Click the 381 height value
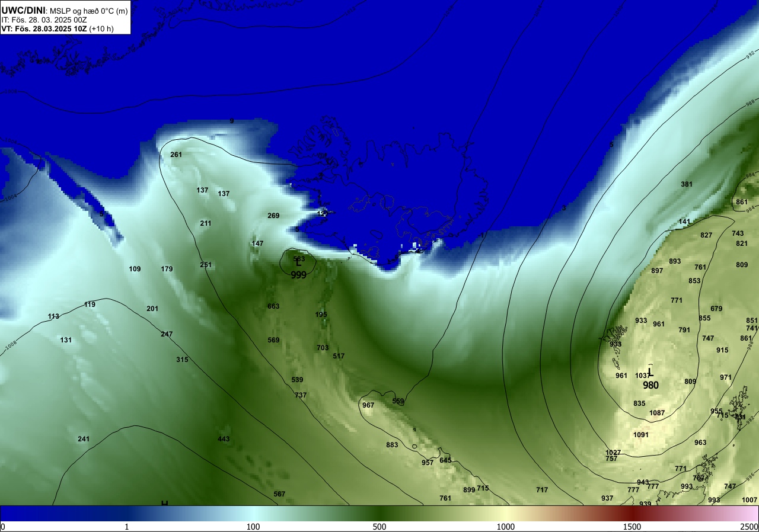 click(687, 184)
